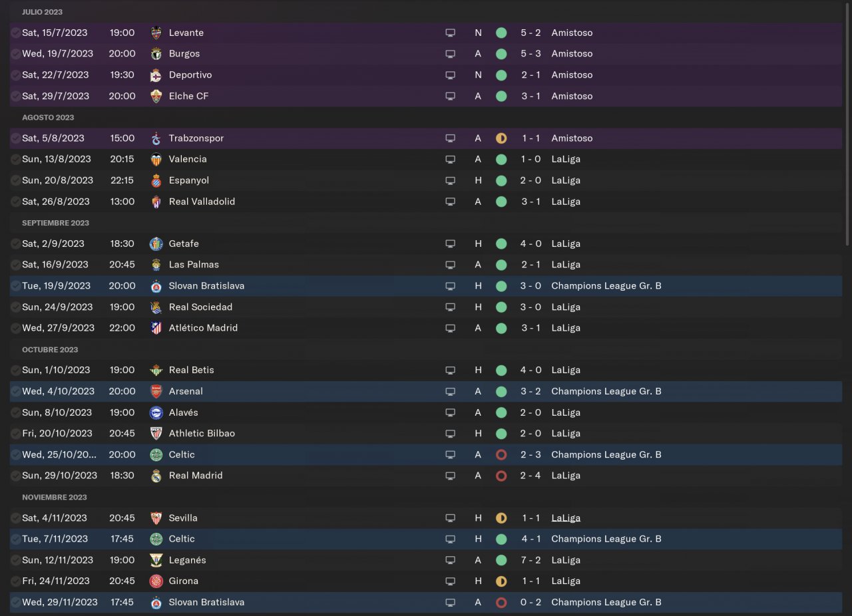Click TV broadcast icon for Sevilla match
Image resolution: width=852 pixels, height=616 pixels.
pyautogui.click(x=450, y=518)
